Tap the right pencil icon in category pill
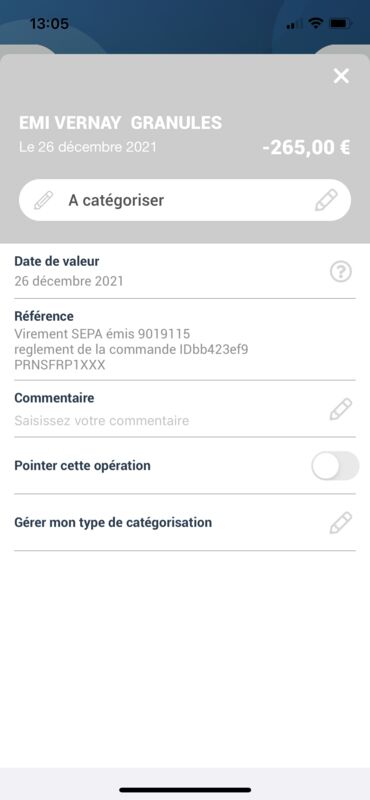370x800 pixels. coord(326,200)
